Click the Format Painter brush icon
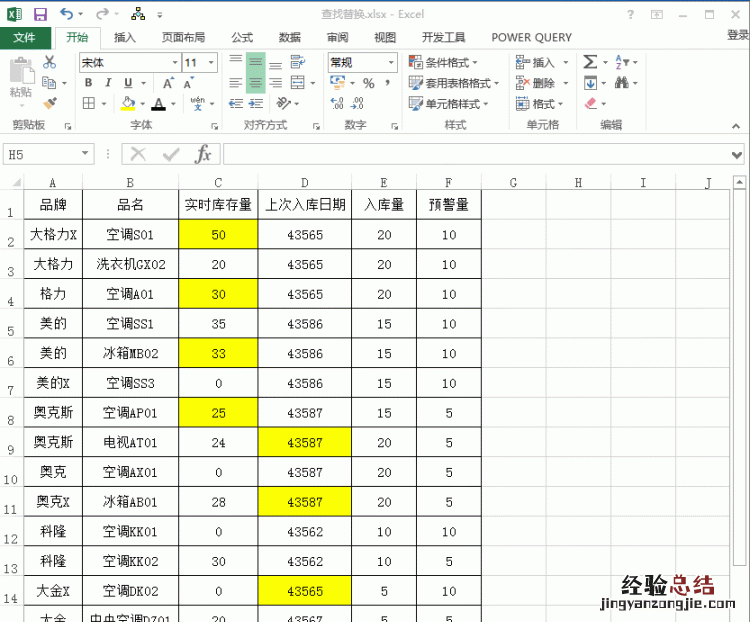Viewport: 750px width, 622px height. [x=49, y=102]
